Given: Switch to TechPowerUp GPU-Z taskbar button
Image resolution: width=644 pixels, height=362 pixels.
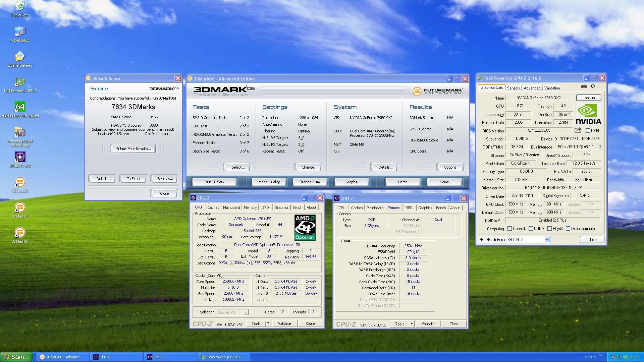Looking at the screenshot, I should pos(224,357).
